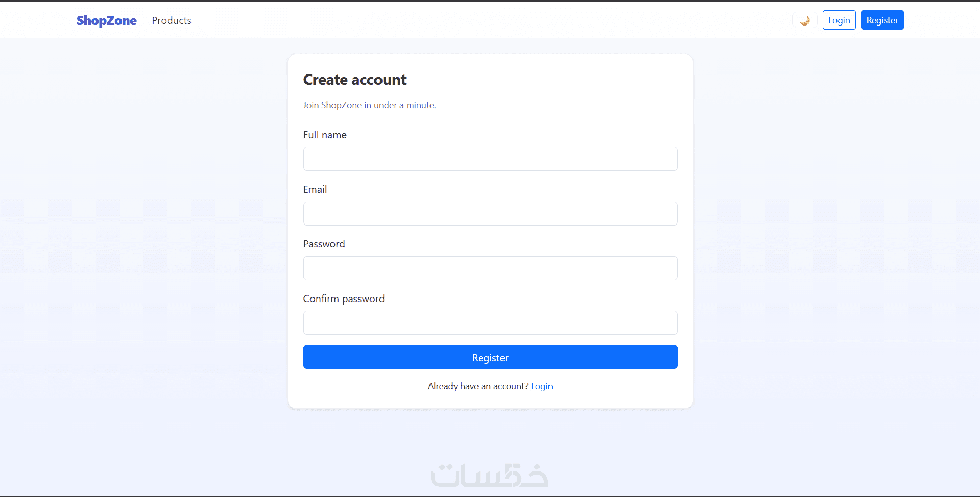Toggle dark mode with the moon icon

tap(805, 20)
